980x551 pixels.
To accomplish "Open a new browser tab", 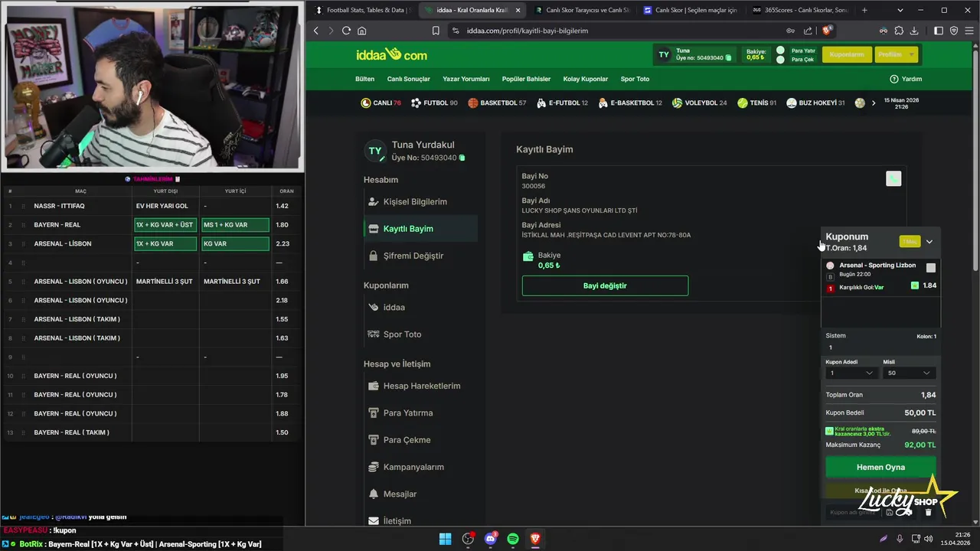I will coord(864,10).
